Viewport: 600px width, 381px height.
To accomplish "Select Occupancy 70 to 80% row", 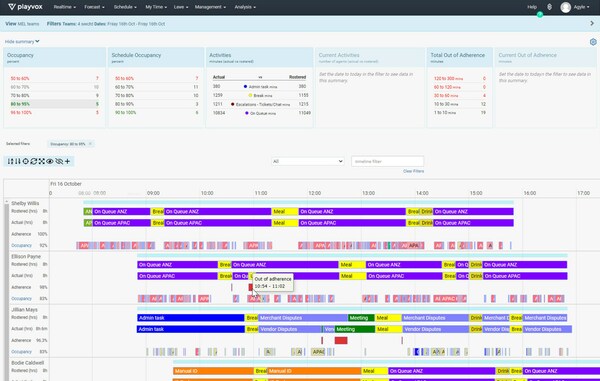I will point(54,96).
